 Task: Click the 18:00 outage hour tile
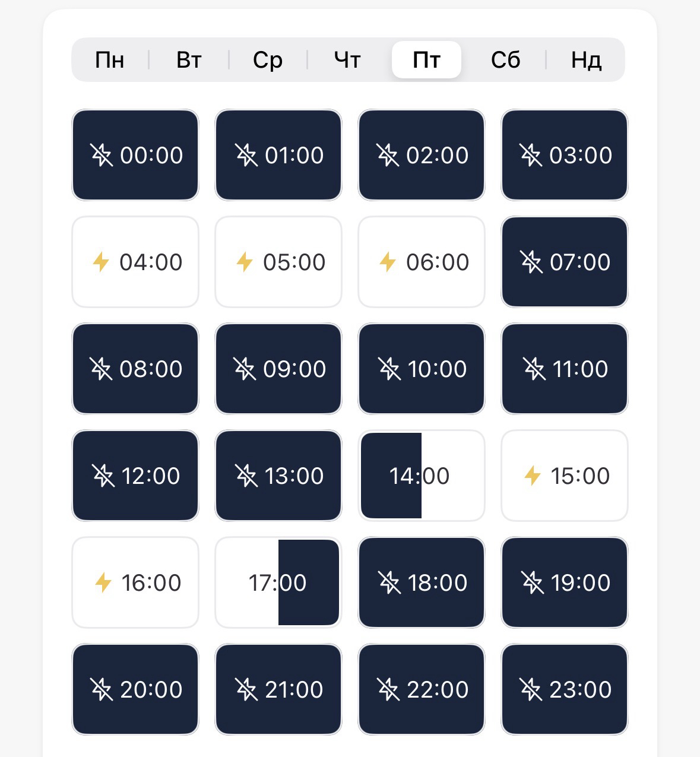(x=421, y=582)
